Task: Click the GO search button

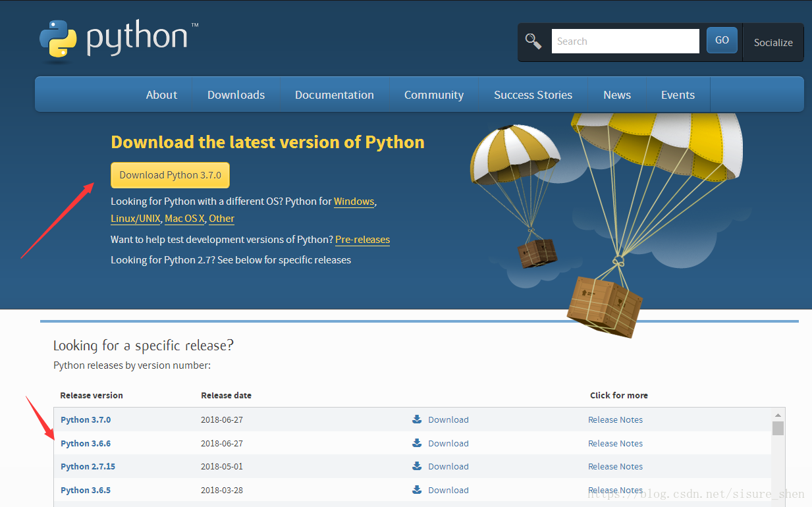Action: [722, 40]
